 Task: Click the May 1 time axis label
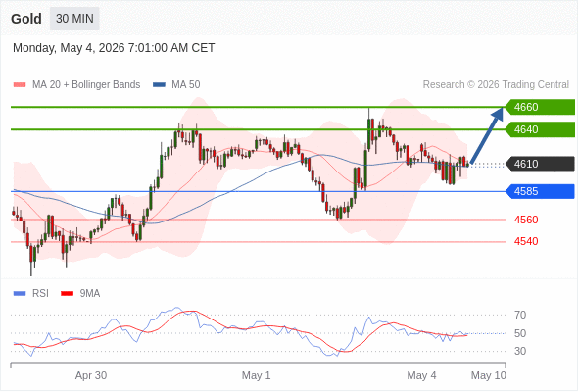click(257, 375)
